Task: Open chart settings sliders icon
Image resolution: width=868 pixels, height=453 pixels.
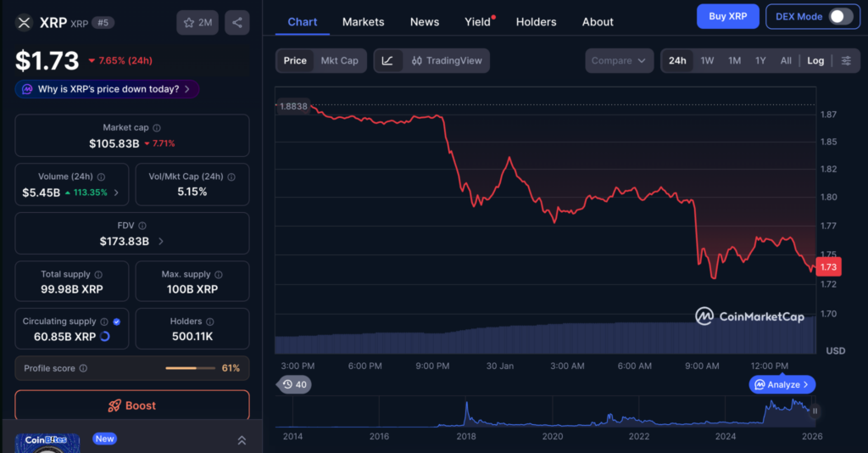Action: point(845,61)
